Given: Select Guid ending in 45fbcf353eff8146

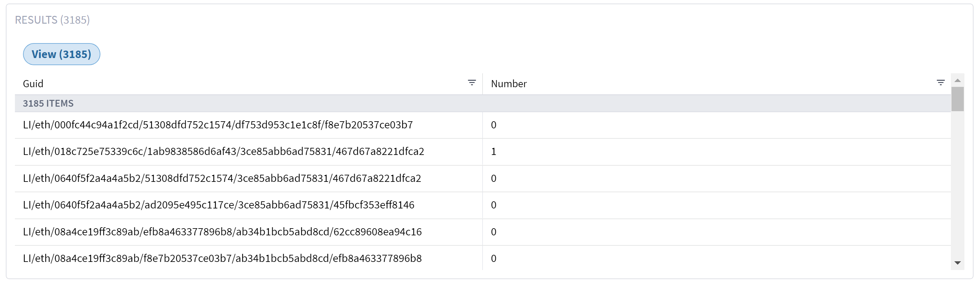Looking at the screenshot, I should coord(218,205).
